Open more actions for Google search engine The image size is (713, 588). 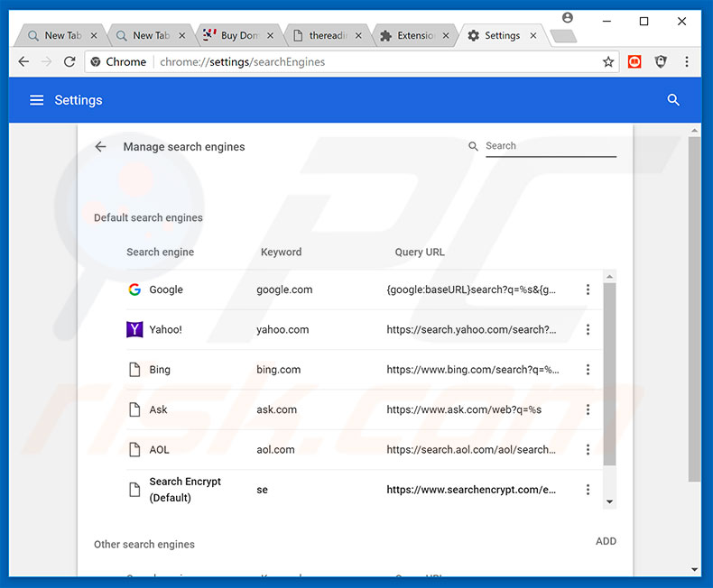588,289
